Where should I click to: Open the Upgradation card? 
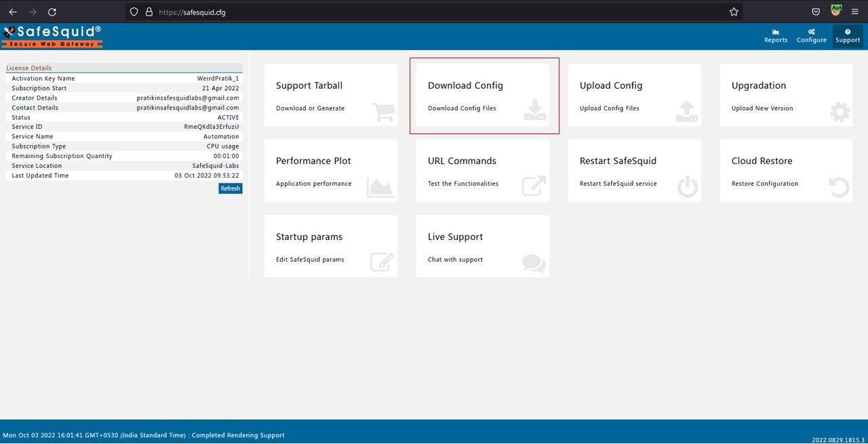click(x=786, y=95)
